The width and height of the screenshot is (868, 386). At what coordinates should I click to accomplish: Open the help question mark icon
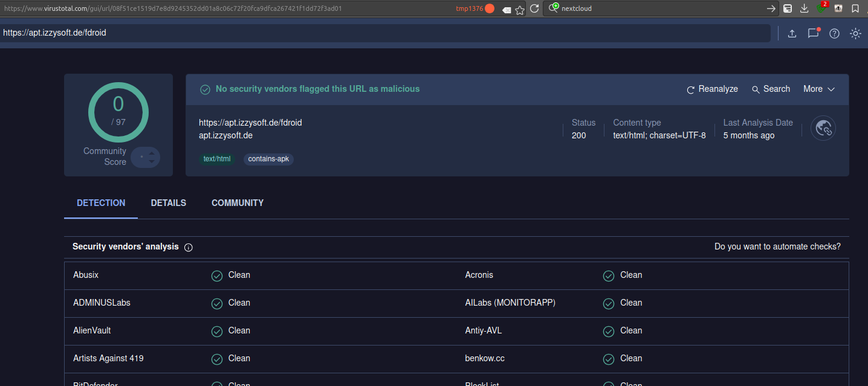click(834, 34)
